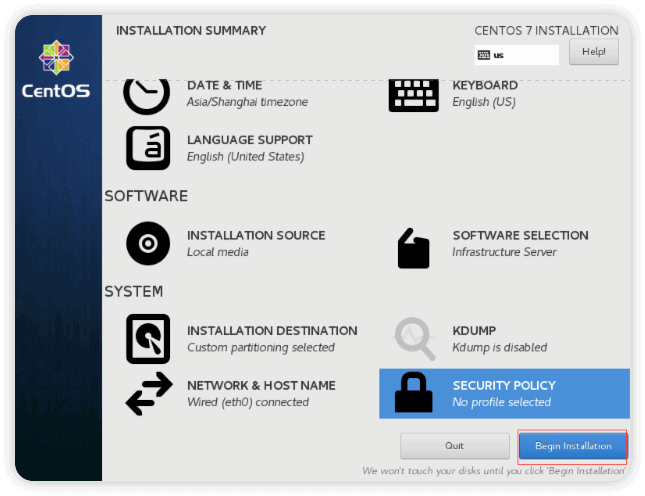Screen dimensions: 645x496
Task: Open the INSTALLATION SOURCE label
Action: tap(256, 235)
